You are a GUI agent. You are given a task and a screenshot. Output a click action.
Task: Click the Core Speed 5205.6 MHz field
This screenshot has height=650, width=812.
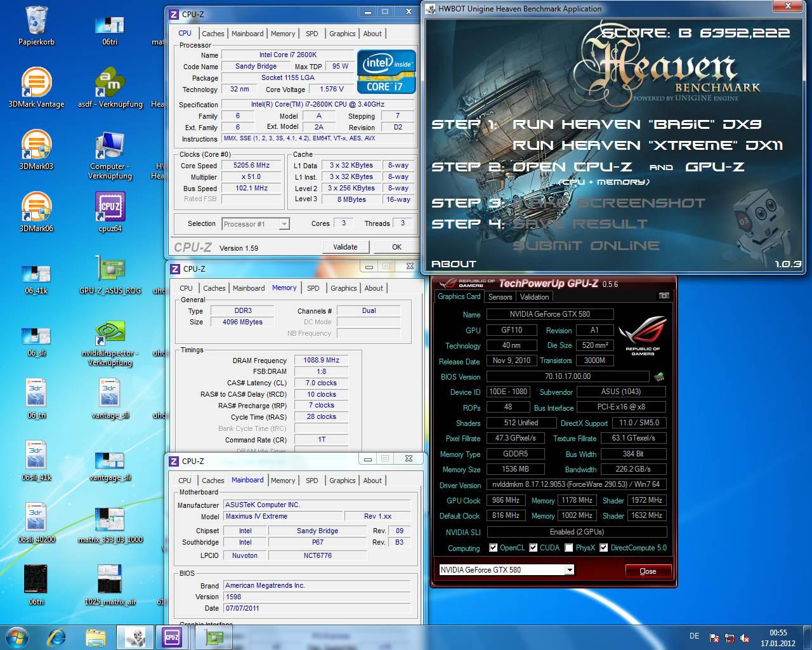pos(251,165)
